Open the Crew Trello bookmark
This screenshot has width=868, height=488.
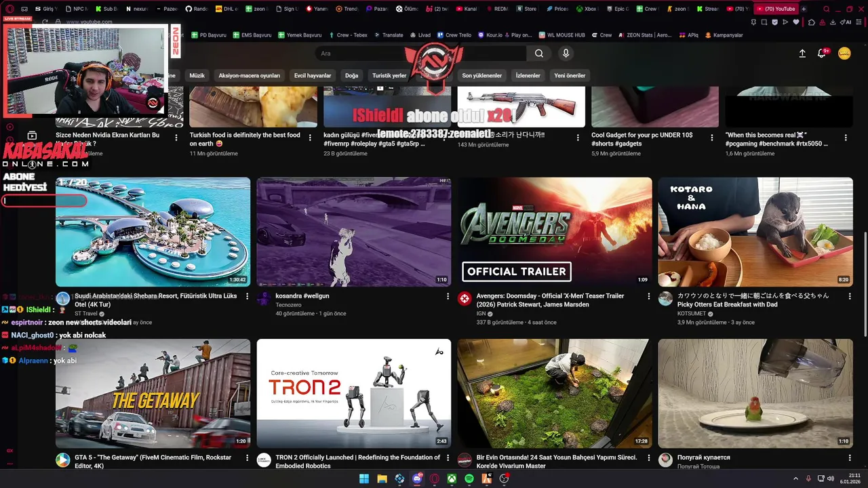tap(453, 35)
